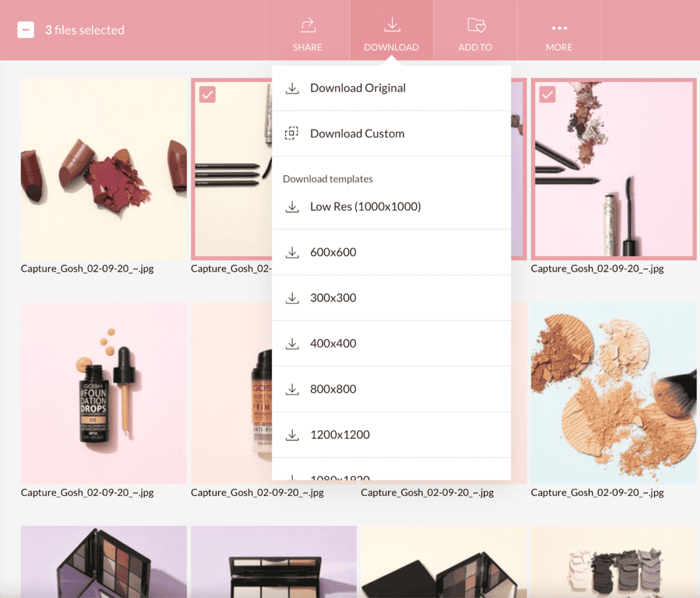Uncheck the selected eyeliner pencils image
The height and width of the screenshot is (598, 700).
click(x=207, y=94)
